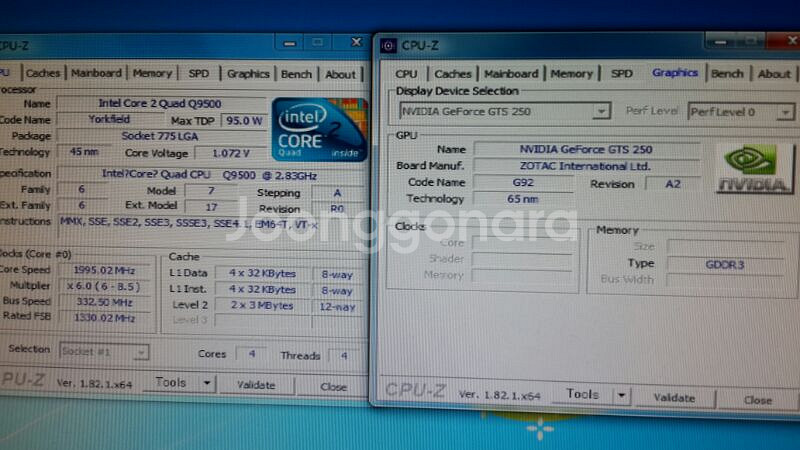
Task: Click the x 6.0 (6 - 8.5) multiplier value
Action: point(104,286)
